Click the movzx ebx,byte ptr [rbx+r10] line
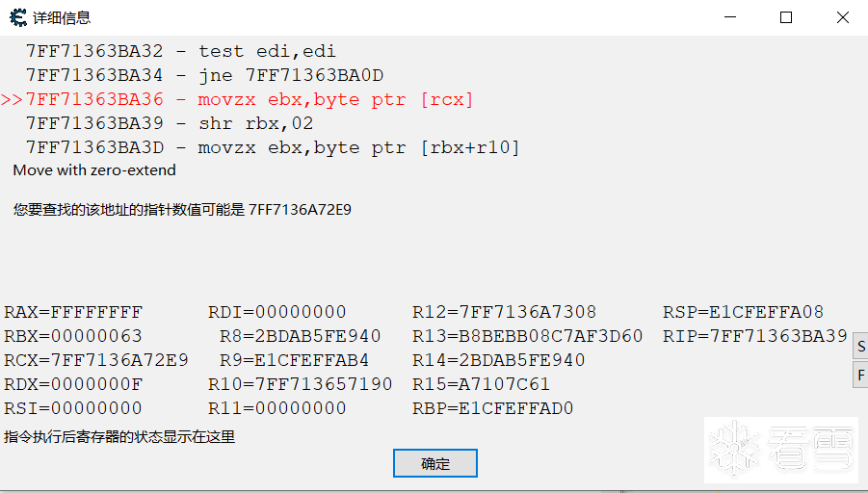 pyautogui.click(x=273, y=147)
